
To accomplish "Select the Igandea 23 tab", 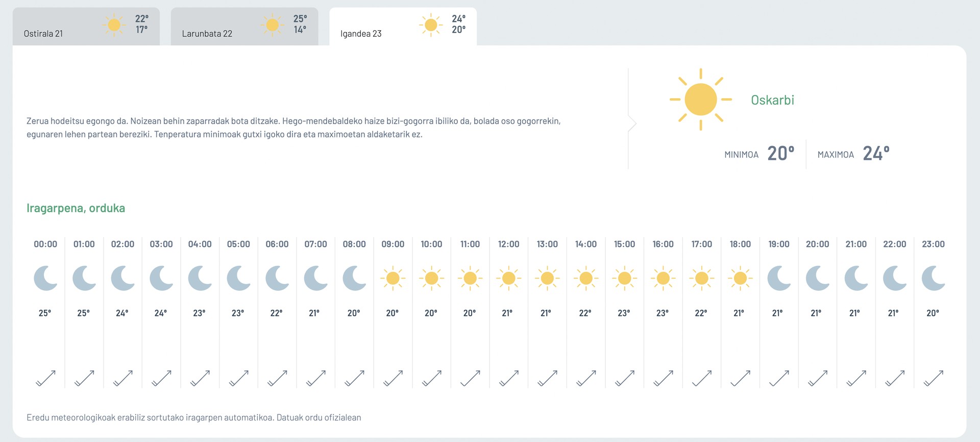I will pyautogui.click(x=403, y=27).
